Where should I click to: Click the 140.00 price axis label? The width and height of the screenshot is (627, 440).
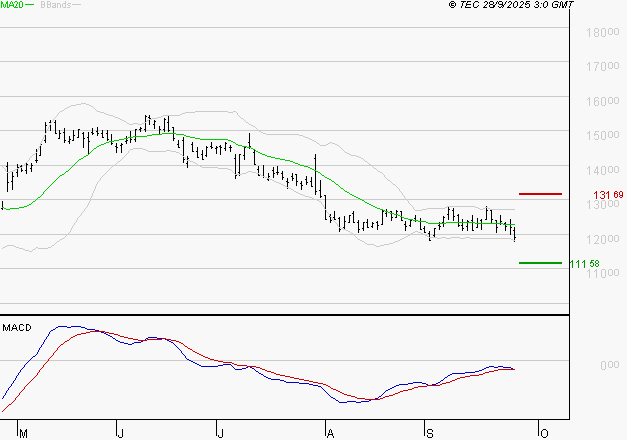598,170
